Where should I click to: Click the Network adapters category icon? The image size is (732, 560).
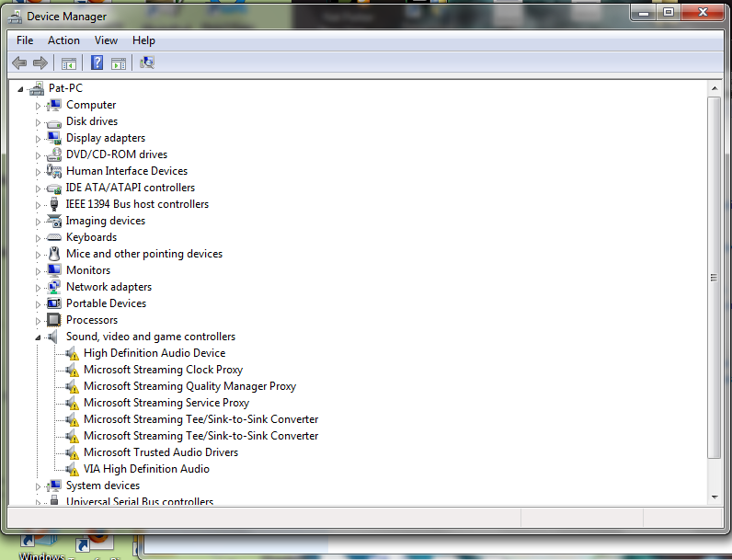coord(54,287)
